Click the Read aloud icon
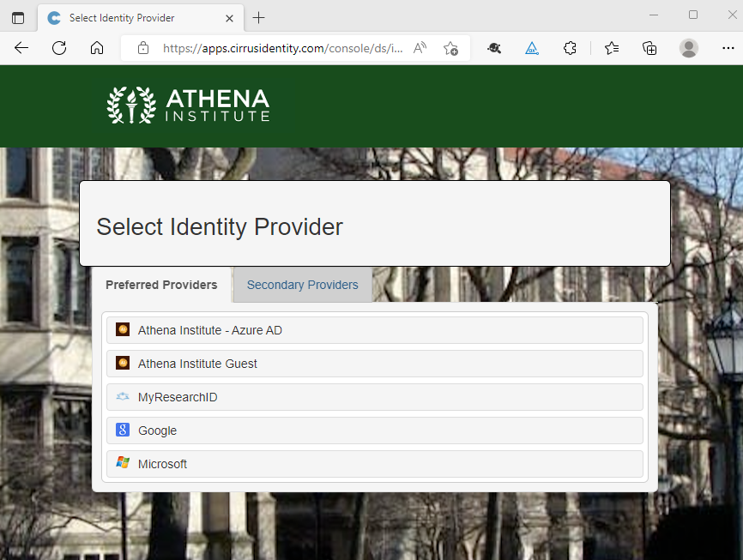Image resolution: width=743 pixels, height=560 pixels. click(x=420, y=48)
